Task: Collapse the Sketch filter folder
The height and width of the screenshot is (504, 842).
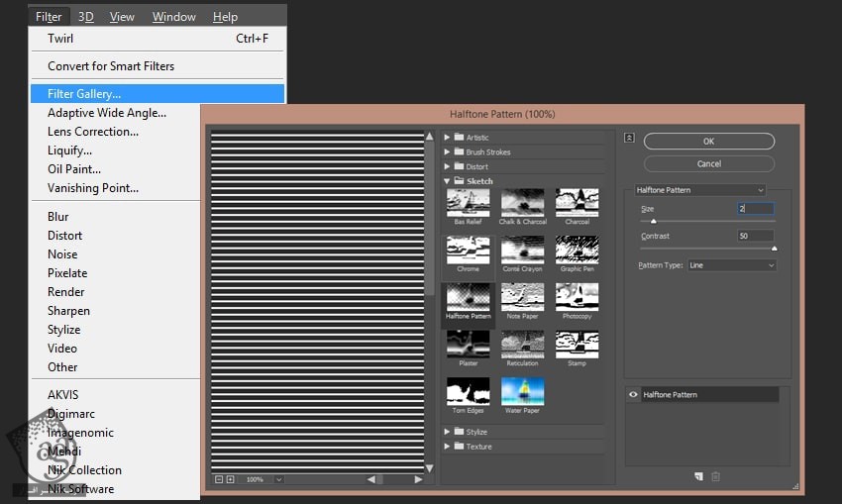Action: pos(448,182)
